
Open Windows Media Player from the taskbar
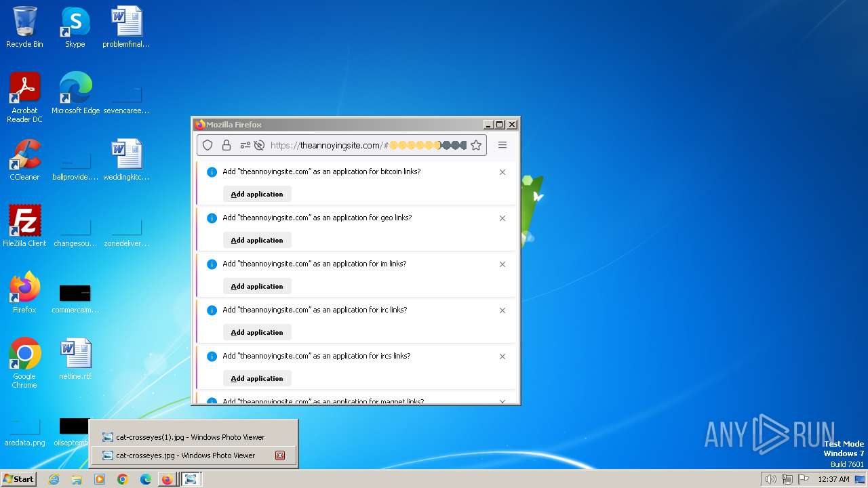(x=100, y=479)
